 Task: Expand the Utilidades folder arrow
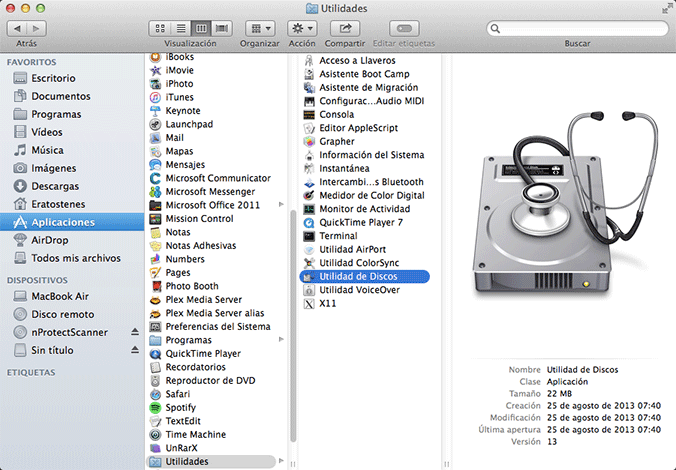281,461
